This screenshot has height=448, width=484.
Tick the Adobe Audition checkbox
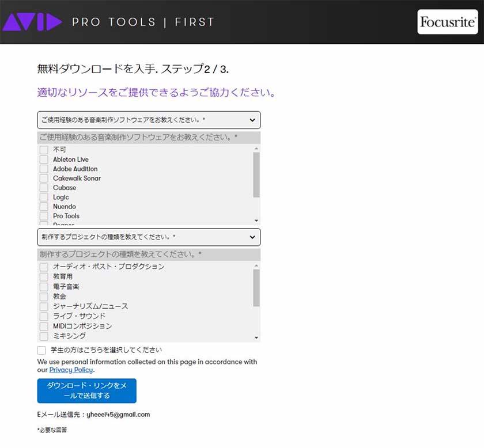click(x=44, y=169)
